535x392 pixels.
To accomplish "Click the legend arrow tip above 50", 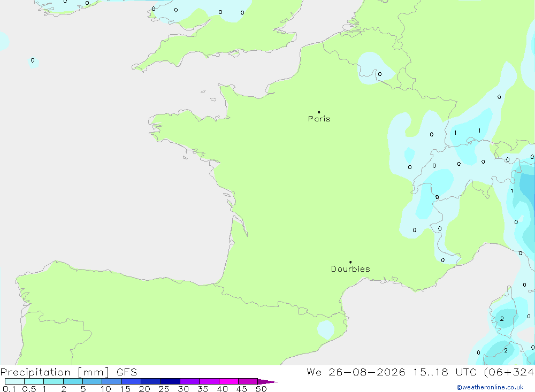I will coord(268,382).
